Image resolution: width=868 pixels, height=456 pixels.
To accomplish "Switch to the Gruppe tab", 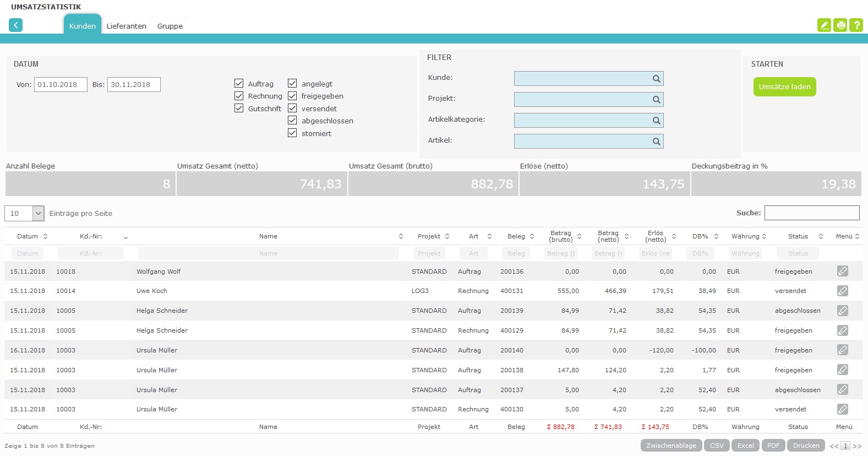I will [170, 26].
